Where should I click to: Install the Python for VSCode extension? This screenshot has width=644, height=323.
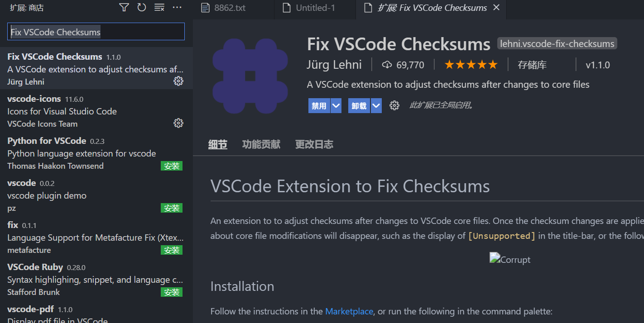click(172, 166)
